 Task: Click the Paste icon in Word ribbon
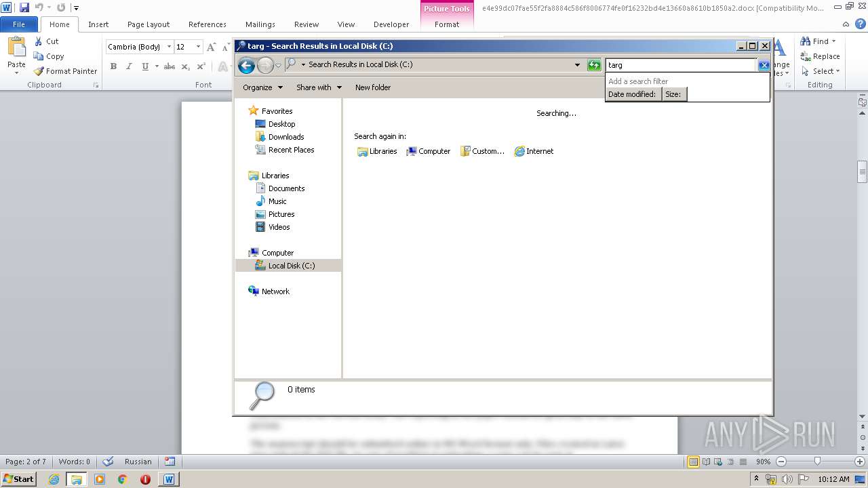click(16, 47)
